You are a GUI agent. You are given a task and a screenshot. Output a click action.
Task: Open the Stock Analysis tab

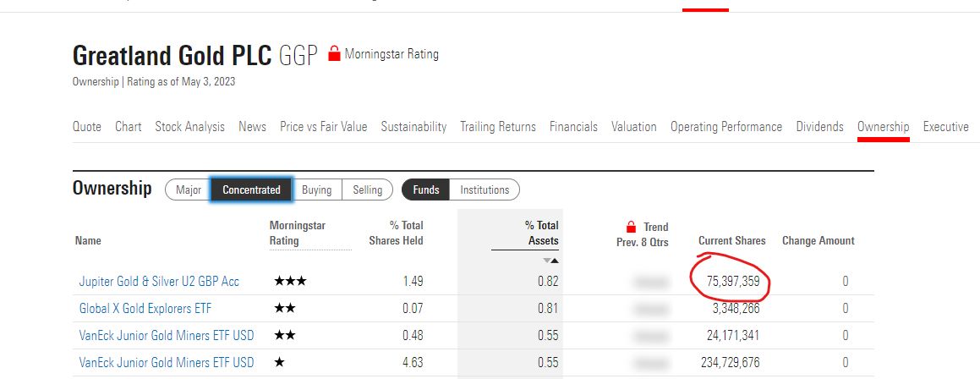click(190, 127)
